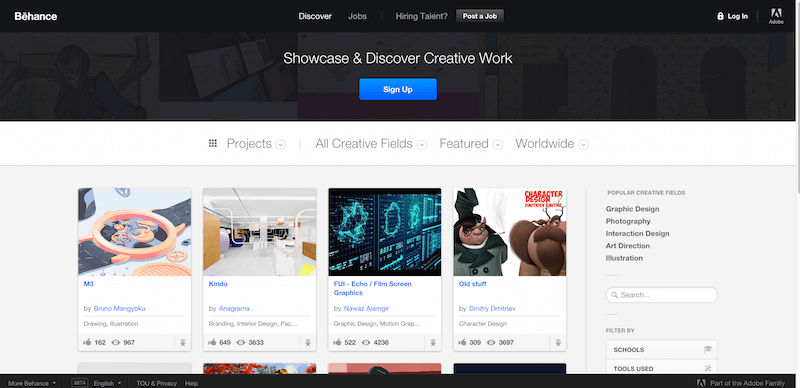Screen dimensions: 800x388
Task: Appreciate the M3 project with the thumbs-up icon
Action: click(87, 343)
